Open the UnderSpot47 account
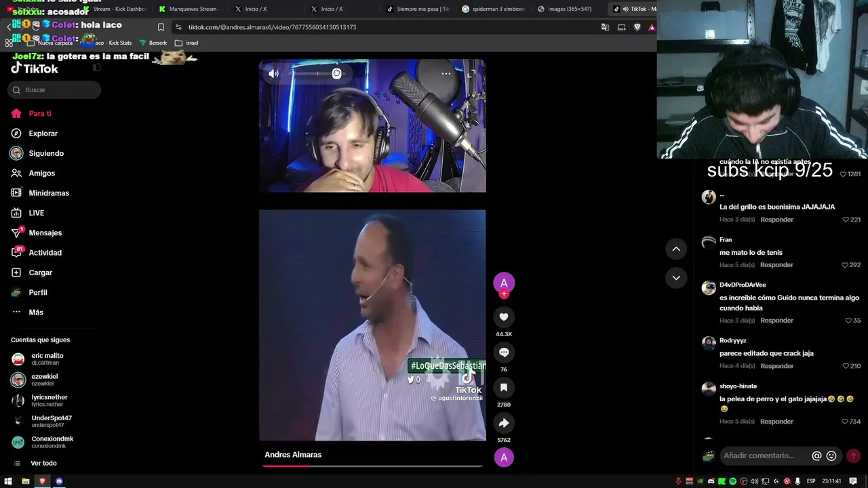 (53, 422)
